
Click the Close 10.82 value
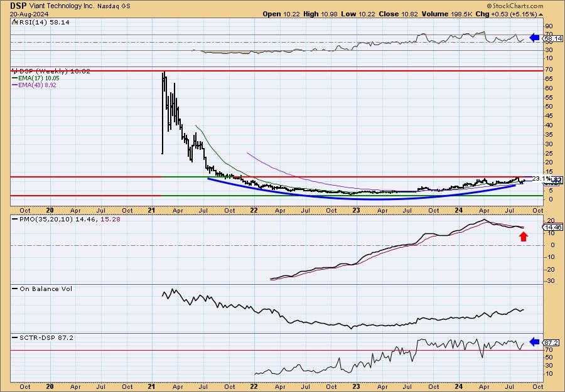pyautogui.click(x=399, y=14)
